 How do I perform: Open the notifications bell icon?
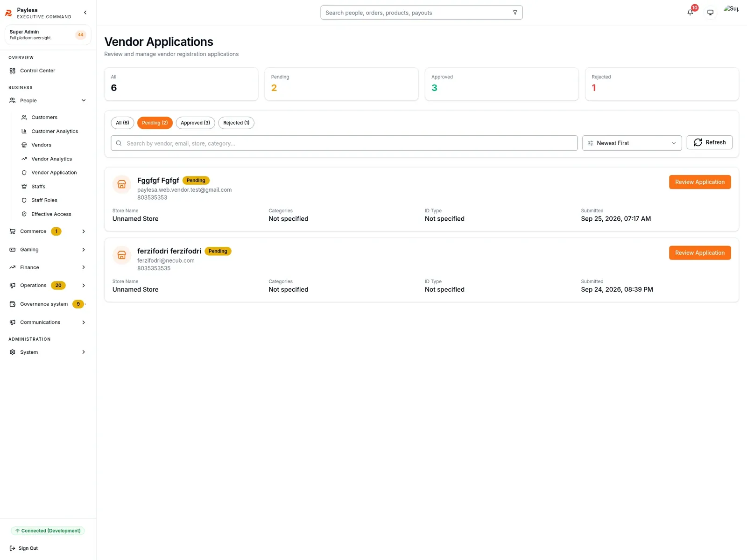pyautogui.click(x=690, y=13)
